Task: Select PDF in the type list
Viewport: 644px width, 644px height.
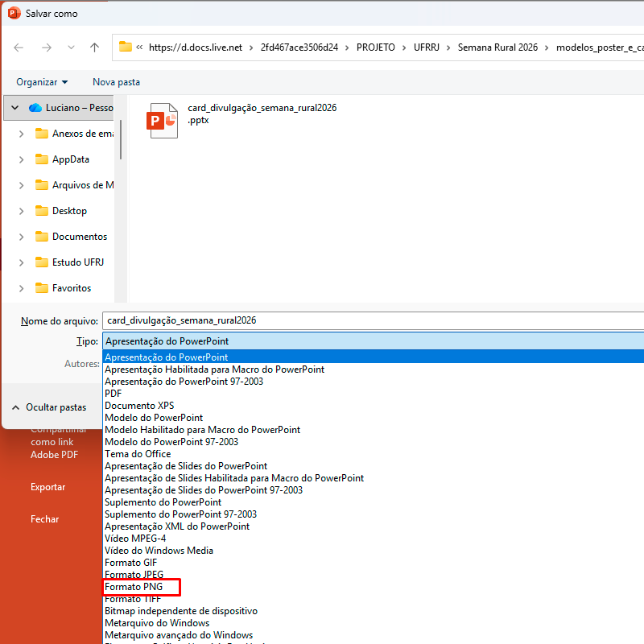Action: click(114, 394)
